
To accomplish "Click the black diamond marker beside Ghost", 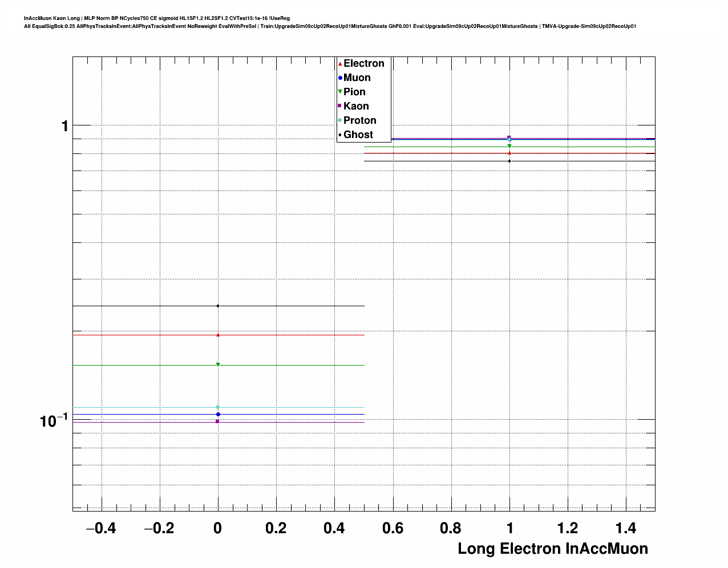I will tap(340, 135).
